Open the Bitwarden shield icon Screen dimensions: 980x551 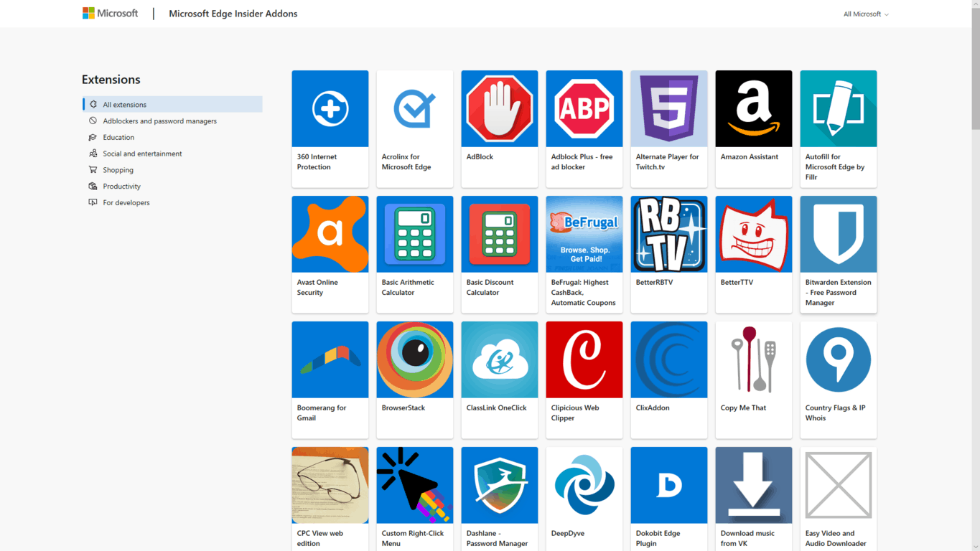pyautogui.click(x=838, y=235)
